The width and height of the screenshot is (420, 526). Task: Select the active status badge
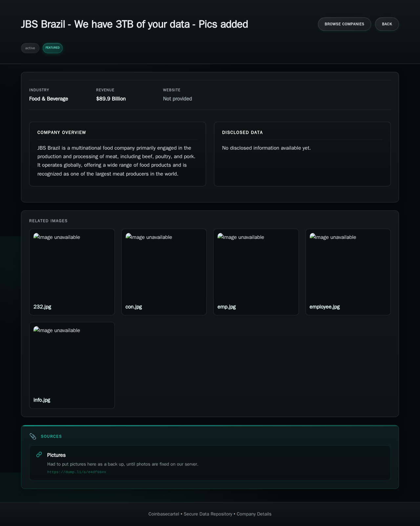coord(30,48)
